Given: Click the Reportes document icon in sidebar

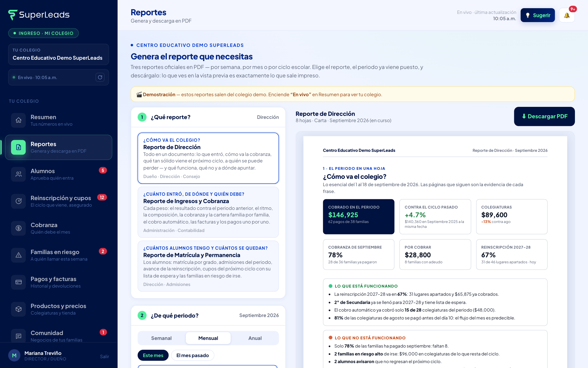Looking at the screenshot, I should 19,147.
